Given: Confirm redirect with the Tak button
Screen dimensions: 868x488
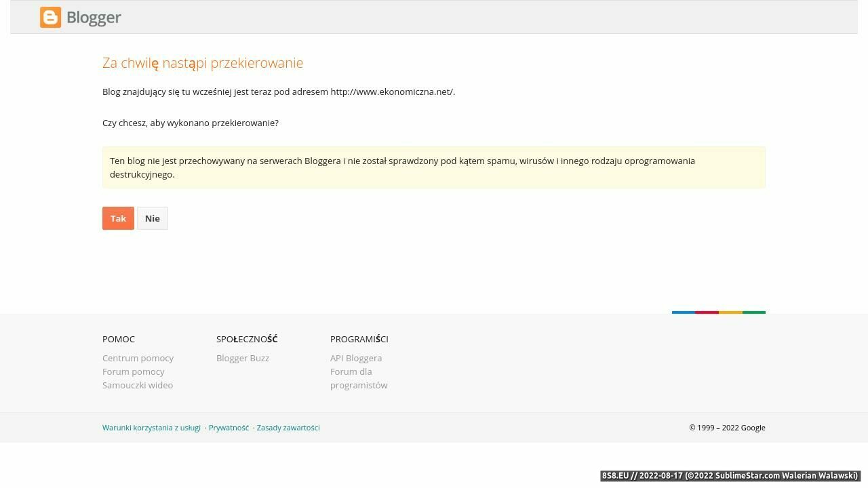Looking at the screenshot, I should 118,218.
